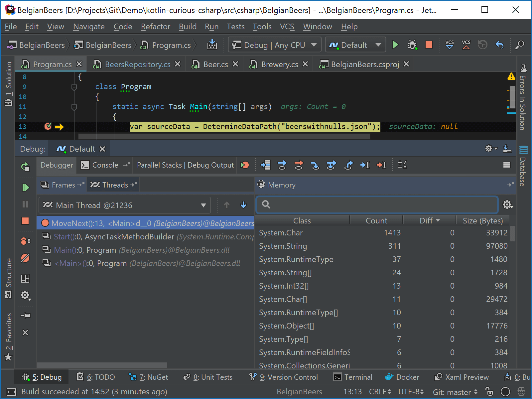532x399 pixels.
Task: Click the Memory panel search field
Action: [376, 205]
